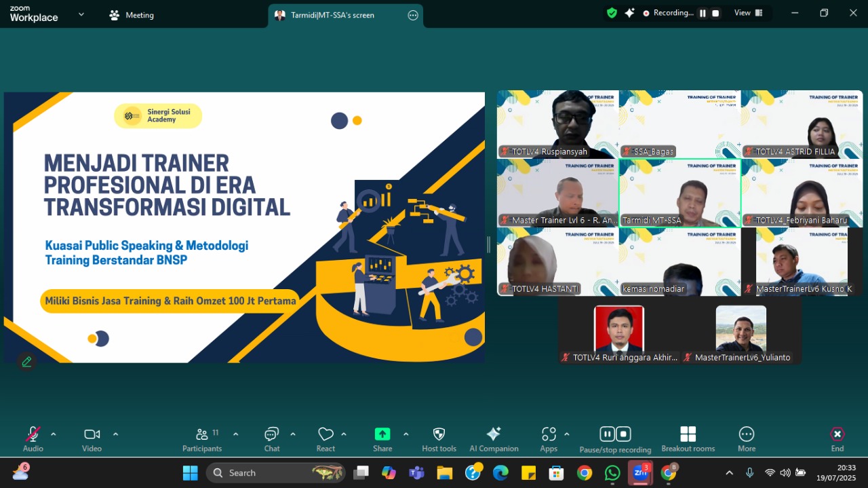Switch to the Meeting tab
Viewport: 868px width, 488px height.
tap(132, 15)
